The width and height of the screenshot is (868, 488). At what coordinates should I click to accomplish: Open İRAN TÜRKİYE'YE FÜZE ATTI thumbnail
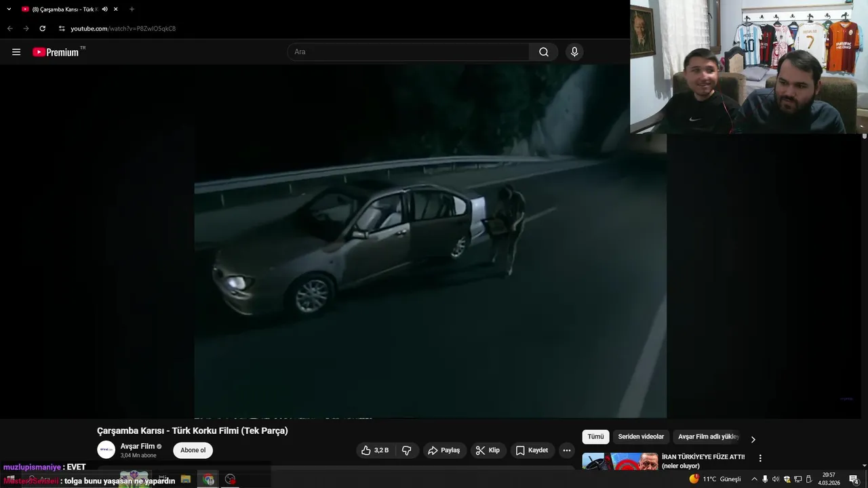point(620,461)
